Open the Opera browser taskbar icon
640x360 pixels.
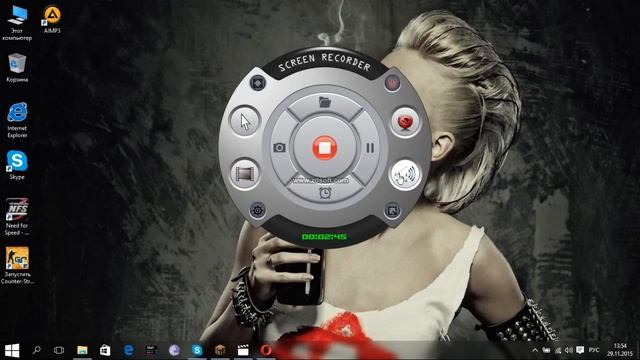[266, 350]
